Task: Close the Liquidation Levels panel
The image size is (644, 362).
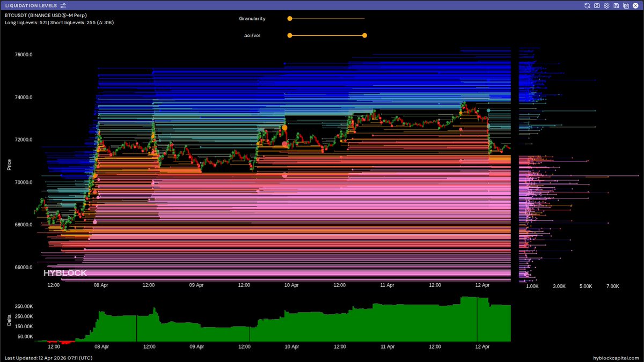Action: click(x=635, y=5)
